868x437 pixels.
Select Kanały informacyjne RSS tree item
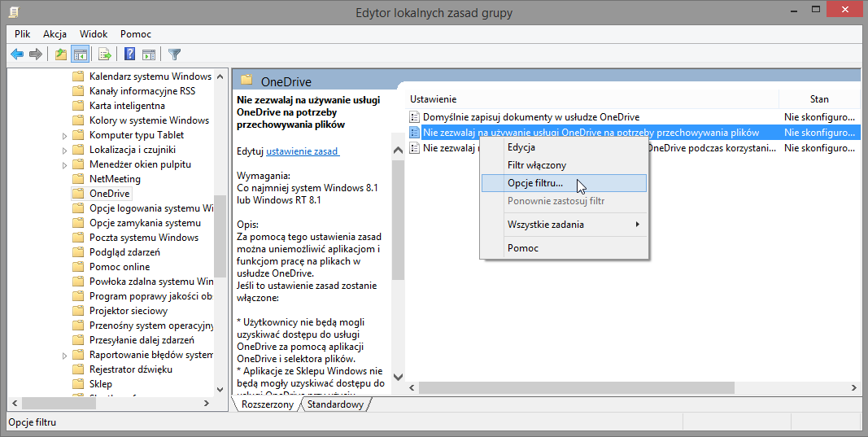coord(142,91)
